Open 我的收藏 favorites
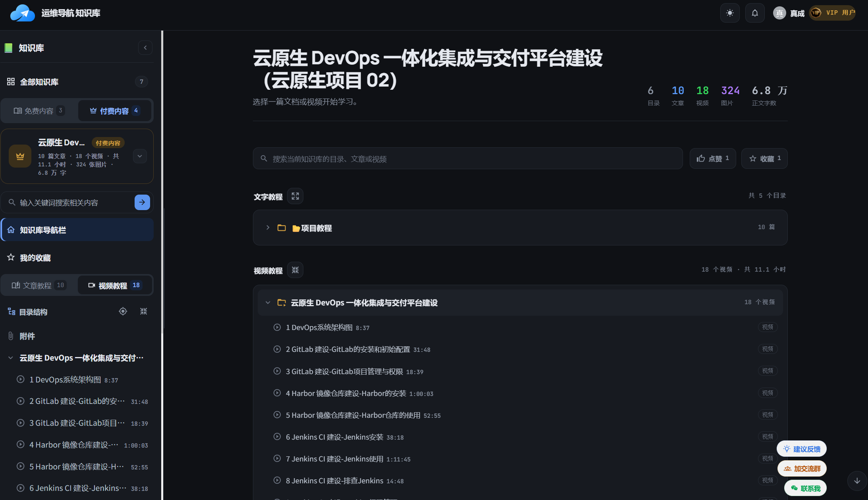868x500 pixels. pos(77,258)
